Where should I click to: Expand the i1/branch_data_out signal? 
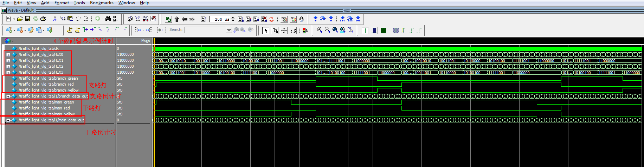click(8, 96)
